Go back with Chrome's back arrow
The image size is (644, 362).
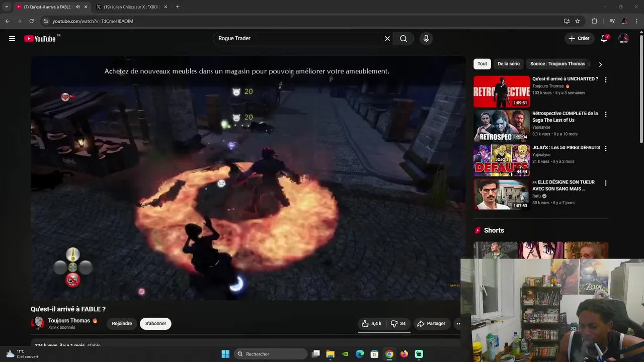pyautogui.click(x=7, y=21)
